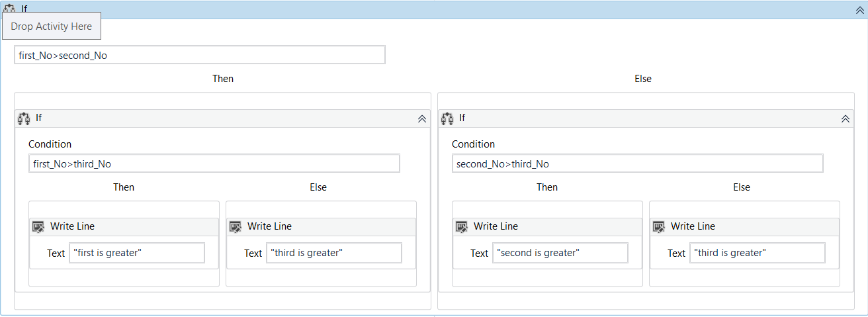Click the "Drop Activity Here" tooltip box
868x317 pixels.
coord(52,26)
